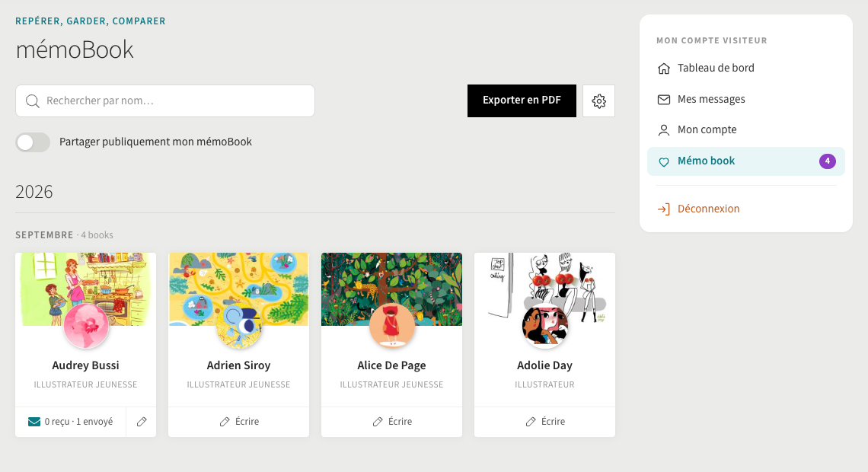Click Écrire on Adolie Day's card

pos(544,422)
